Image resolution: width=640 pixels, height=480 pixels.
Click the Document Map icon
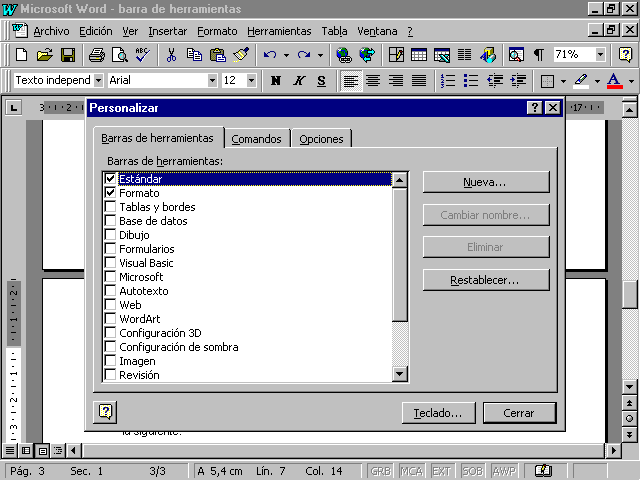point(516,54)
